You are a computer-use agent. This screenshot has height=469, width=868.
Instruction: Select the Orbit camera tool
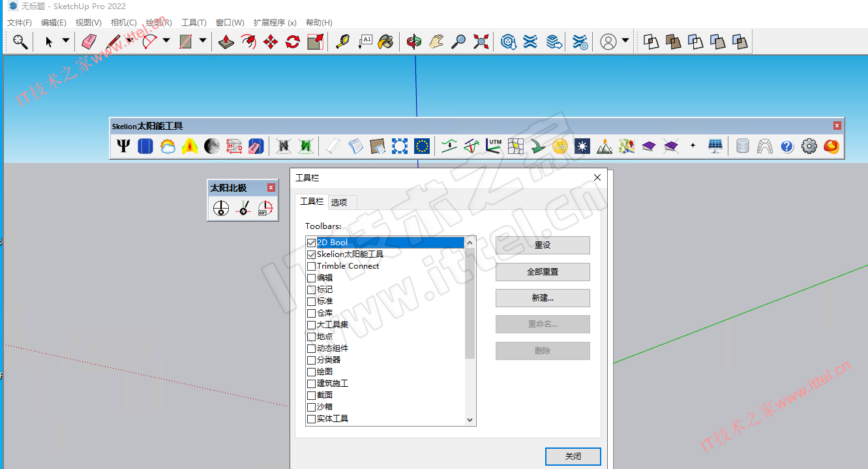pyautogui.click(x=414, y=42)
